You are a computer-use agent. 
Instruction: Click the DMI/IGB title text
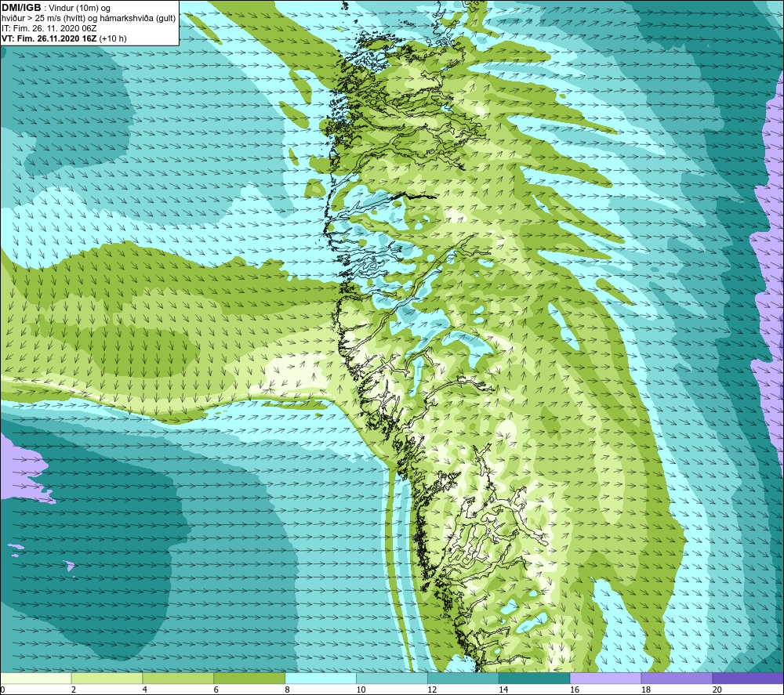click(21, 8)
